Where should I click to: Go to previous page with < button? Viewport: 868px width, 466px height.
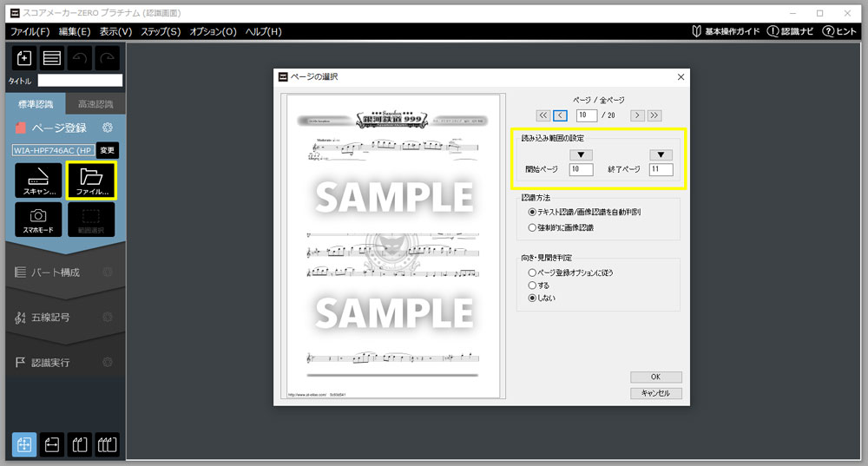point(560,115)
